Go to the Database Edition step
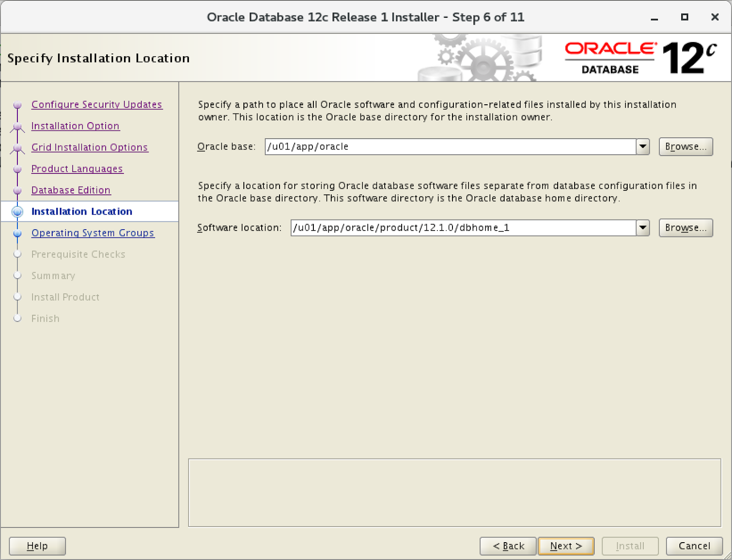 (x=71, y=190)
